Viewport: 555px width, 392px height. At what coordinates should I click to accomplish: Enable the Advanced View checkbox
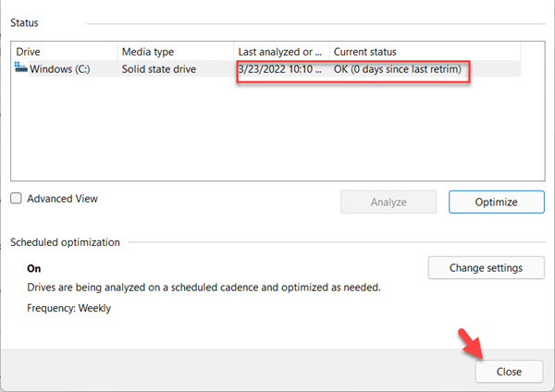pyautogui.click(x=16, y=198)
